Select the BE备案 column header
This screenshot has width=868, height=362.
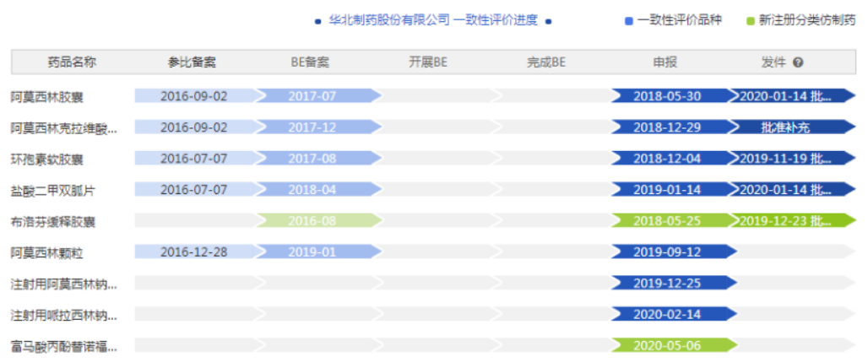tap(310, 62)
